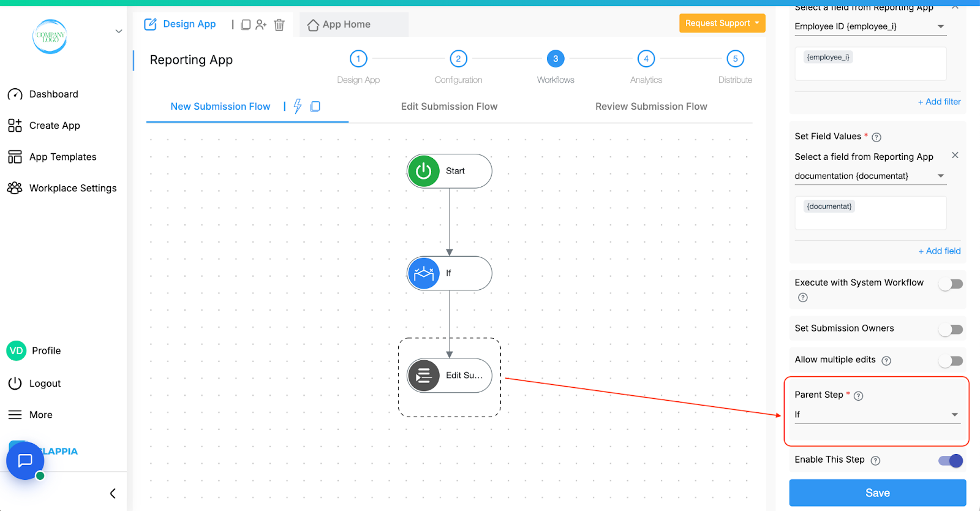This screenshot has width=980, height=511.
Task: Click the add user icon in top toolbar
Action: tap(262, 25)
